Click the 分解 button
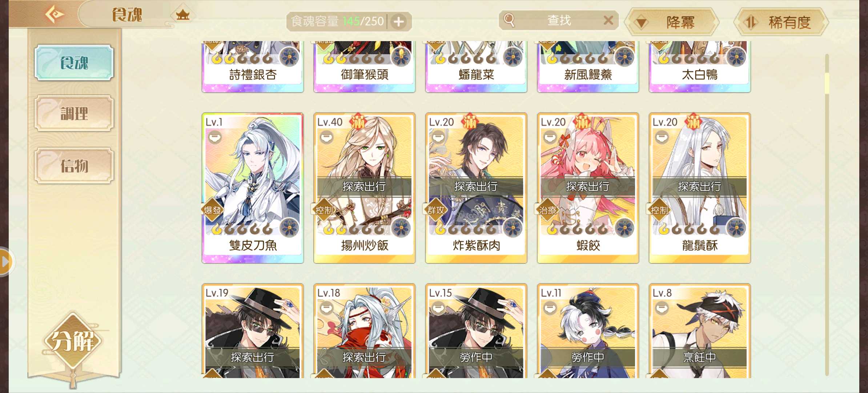Screen dimensions: 868x393 point(73,341)
